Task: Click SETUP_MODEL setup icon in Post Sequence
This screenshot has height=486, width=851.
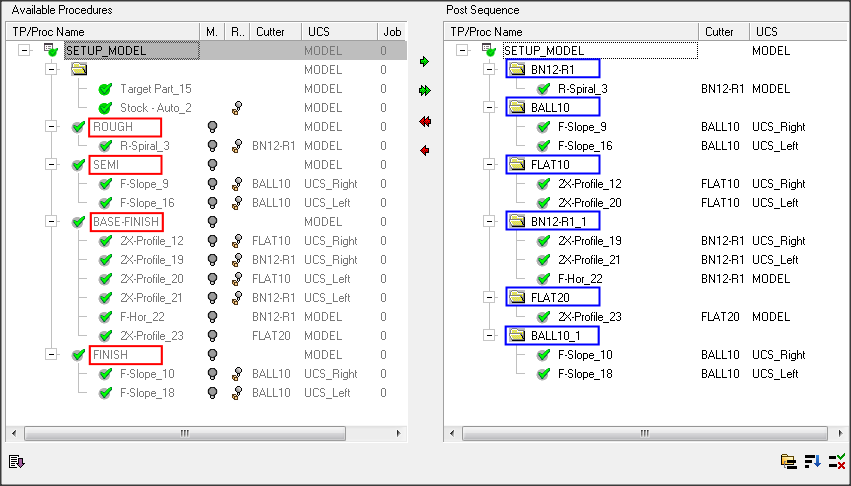Action: coord(488,51)
